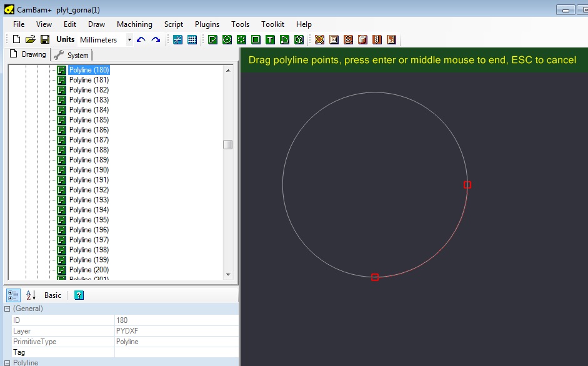Insert a Drill machining operation
The height and width of the screenshot is (366, 588).
point(377,39)
